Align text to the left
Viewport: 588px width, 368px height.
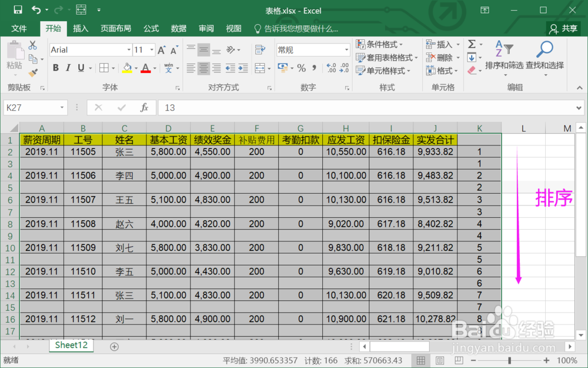coord(191,68)
